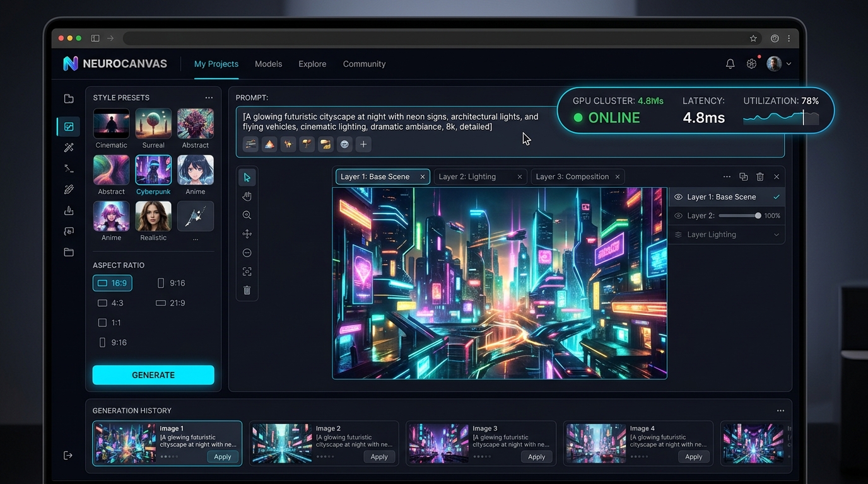Choose the magnifier zoom tool
This screenshot has width=868, height=484.
coord(247,216)
